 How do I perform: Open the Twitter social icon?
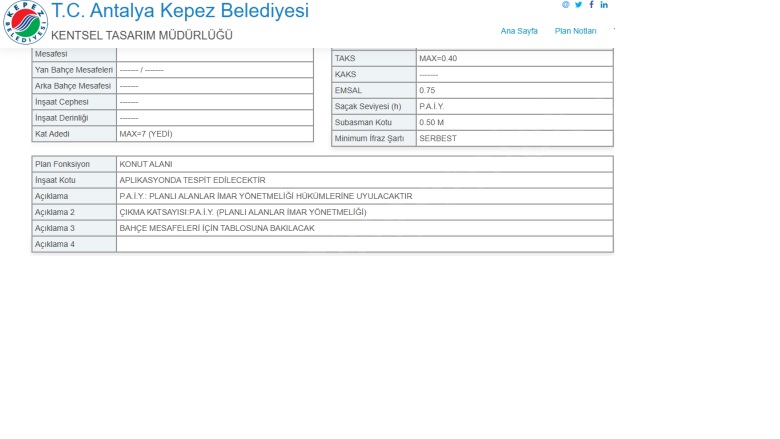tap(579, 5)
